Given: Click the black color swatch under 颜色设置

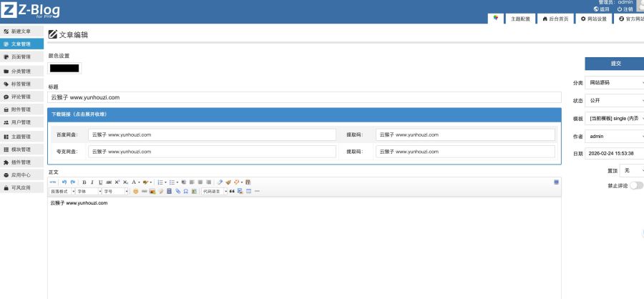Looking at the screenshot, I should click(64, 68).
